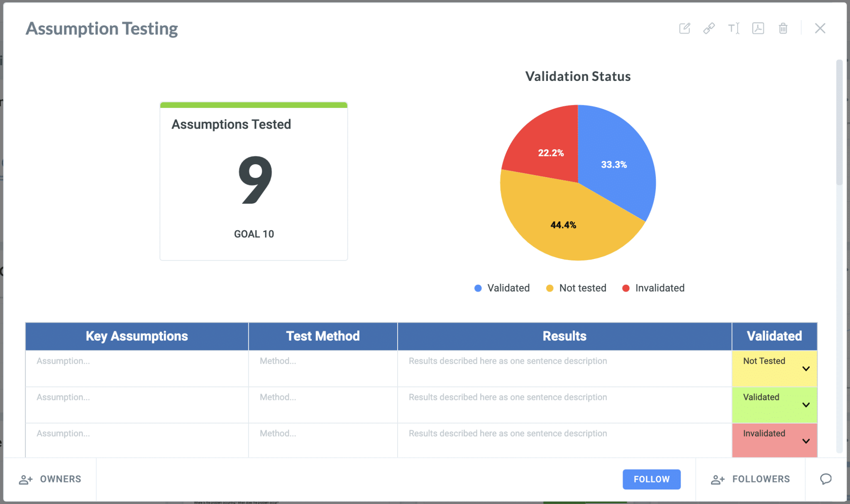Screen dimensions: 850x504
Task: Open the comments speech bubble icon
Action: [826, 479]
